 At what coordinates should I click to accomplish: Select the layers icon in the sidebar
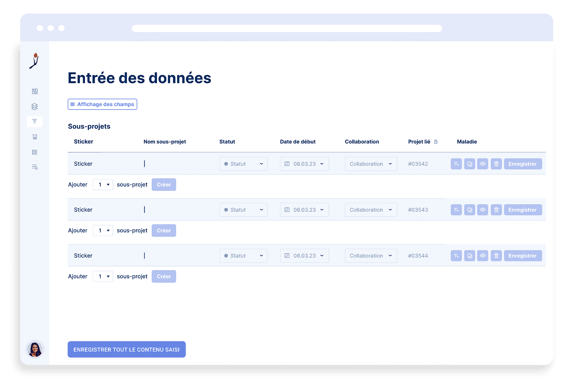point(35,106)
